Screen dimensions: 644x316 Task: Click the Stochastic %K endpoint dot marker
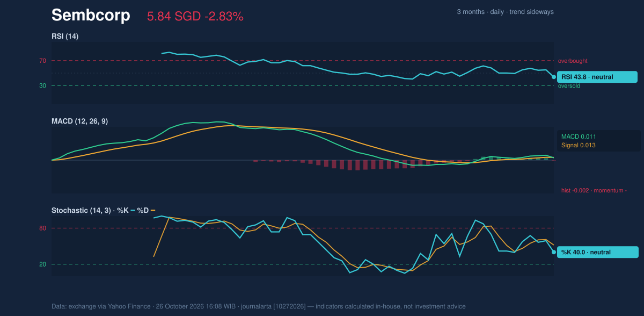[554, 252]
